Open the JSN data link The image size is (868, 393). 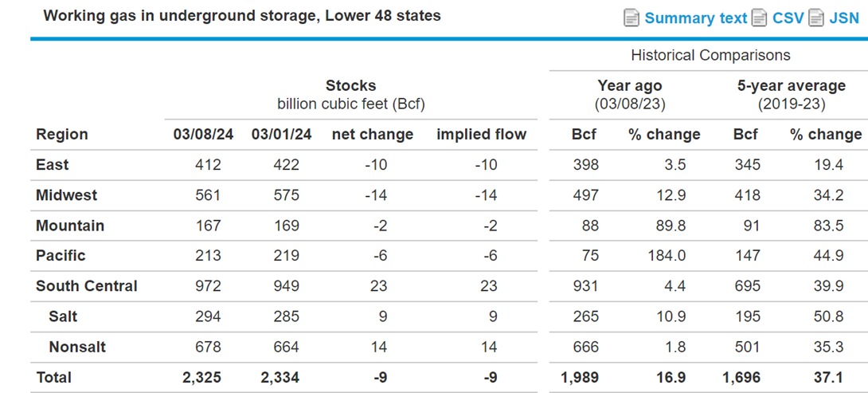[x=844, y=18]
